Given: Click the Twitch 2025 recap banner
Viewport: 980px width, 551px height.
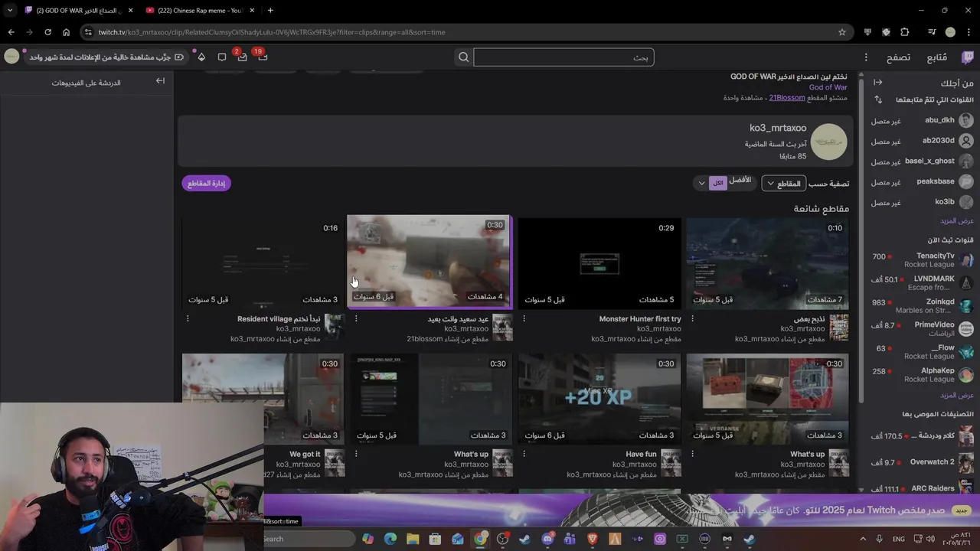Looking at the screenshot, I should pos(622,510).
